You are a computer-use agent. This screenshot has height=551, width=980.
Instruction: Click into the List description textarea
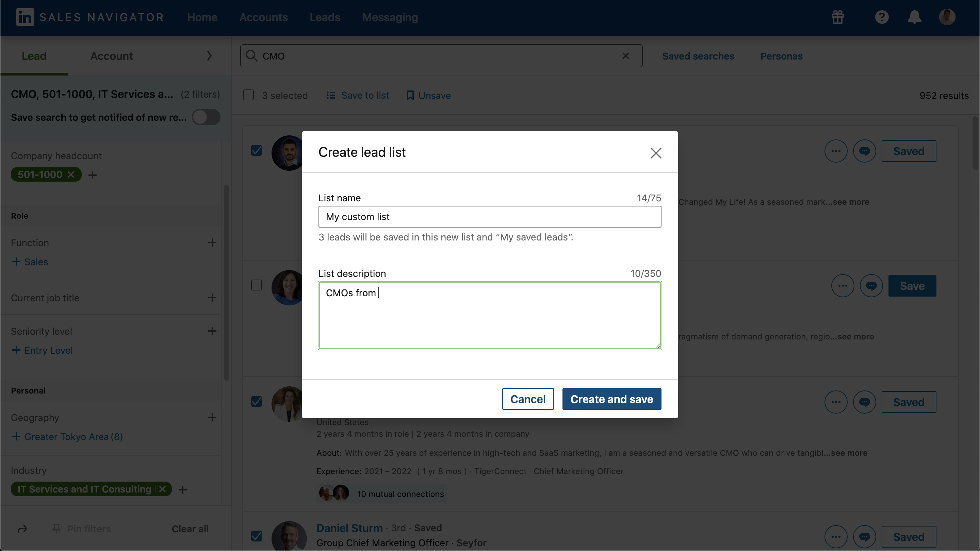[490, 315]
